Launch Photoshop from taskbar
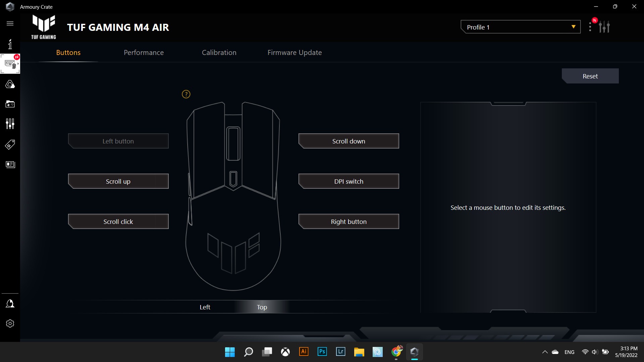 pos(322,352)
